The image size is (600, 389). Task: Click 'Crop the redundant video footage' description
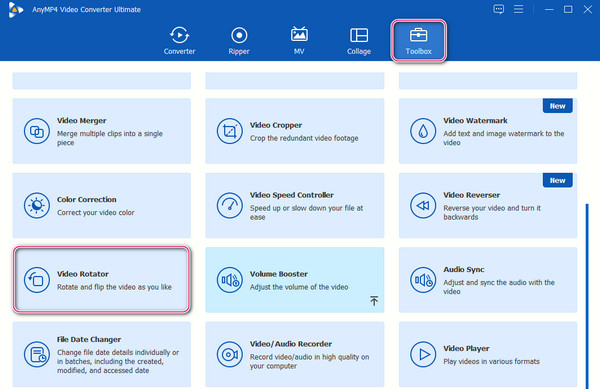click(x=304, y=138)
